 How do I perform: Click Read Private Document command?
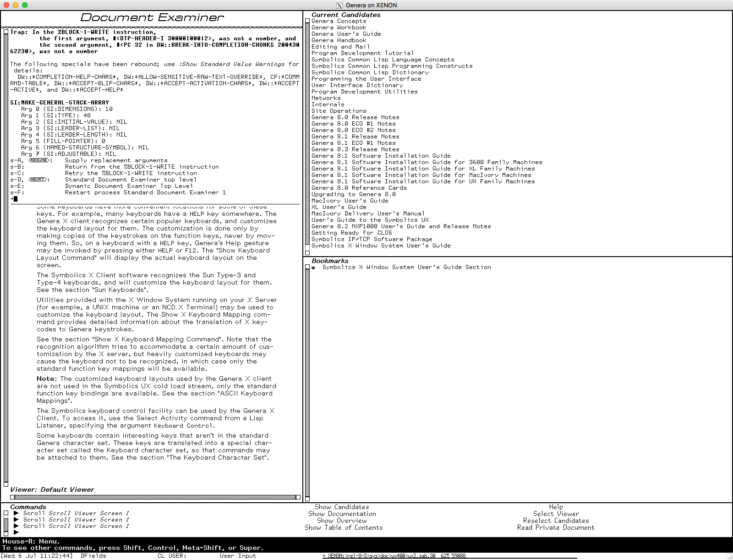556,527
